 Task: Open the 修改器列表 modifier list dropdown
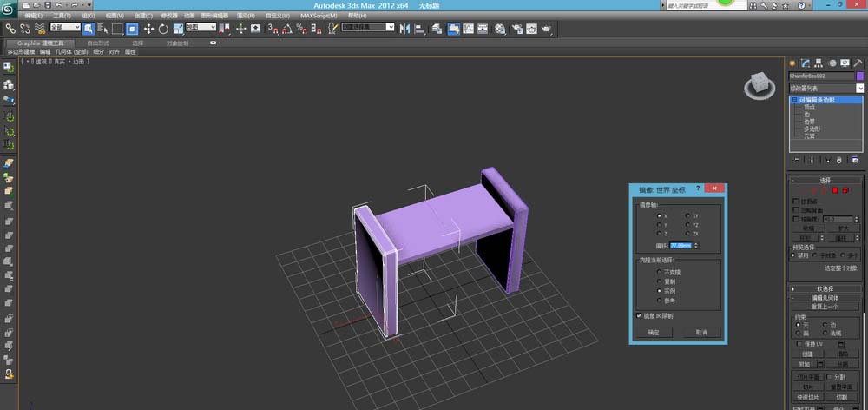click(x=860, y=88)
